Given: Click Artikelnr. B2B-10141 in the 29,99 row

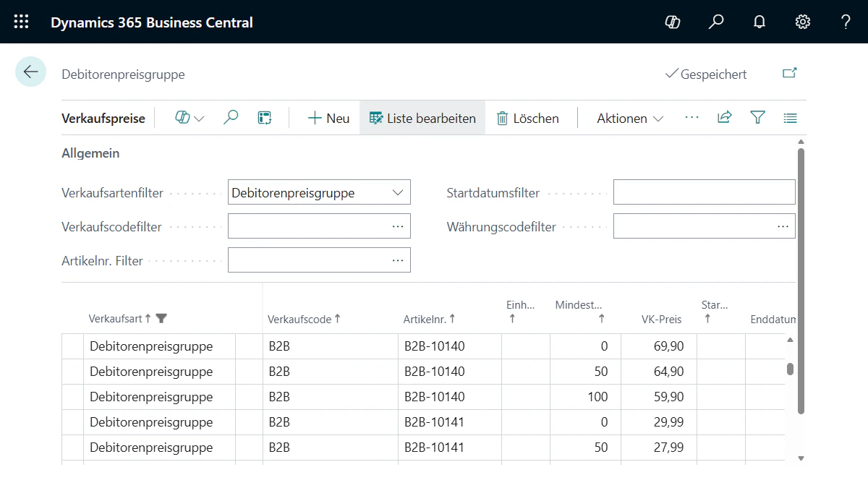Looking at the screenshot, I should coord(450,422).
